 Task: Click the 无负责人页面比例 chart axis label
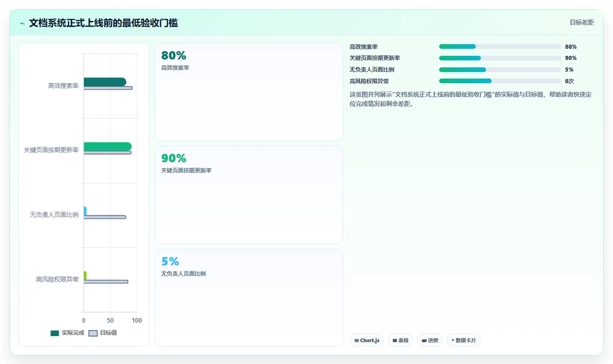click(54, 215)
